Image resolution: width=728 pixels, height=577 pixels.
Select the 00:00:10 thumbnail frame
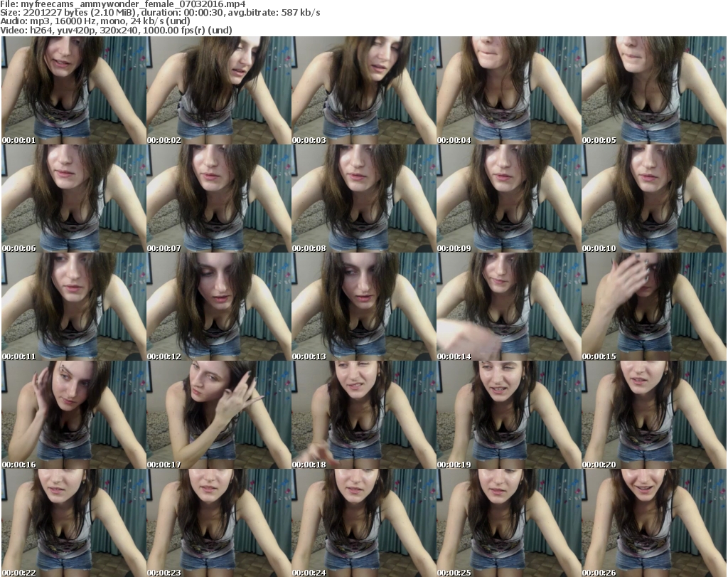[654, 198]
